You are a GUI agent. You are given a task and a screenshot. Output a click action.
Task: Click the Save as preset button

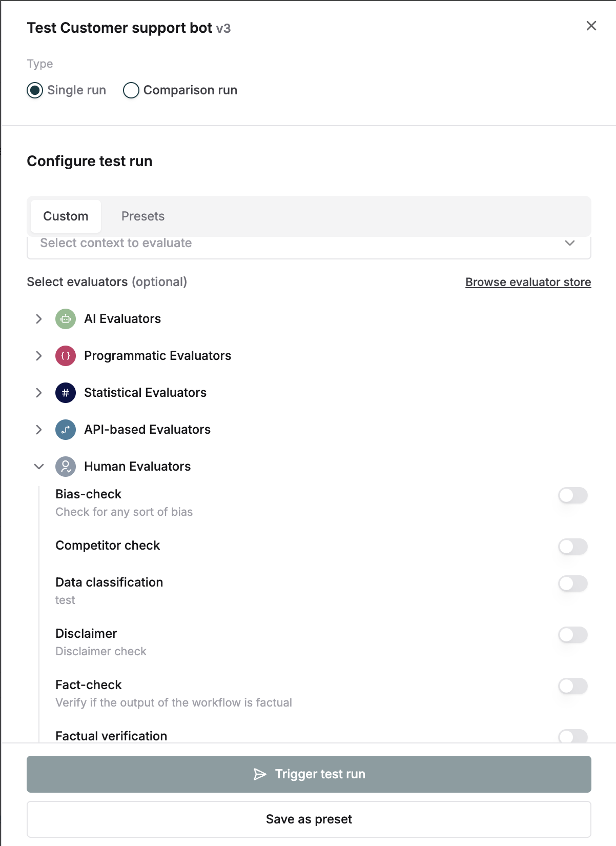tap(308, 819)
